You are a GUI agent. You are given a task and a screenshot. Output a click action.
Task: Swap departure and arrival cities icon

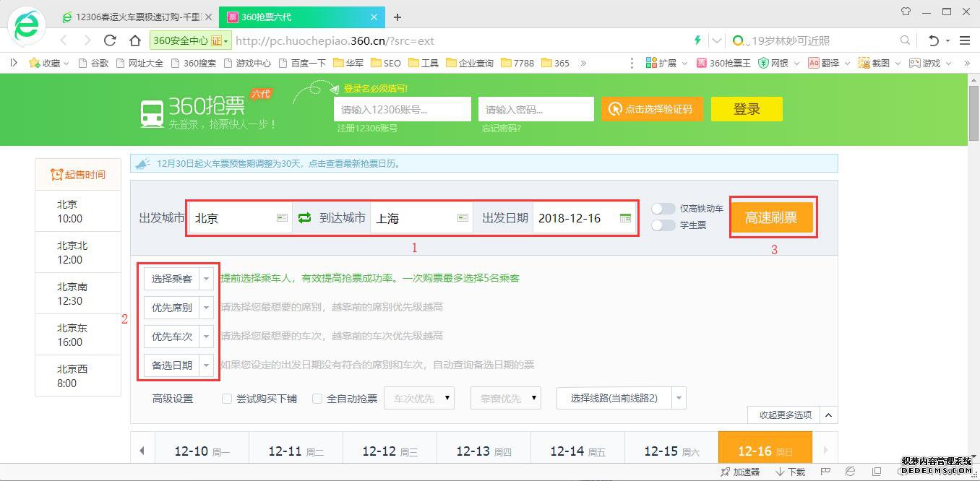click(304, 217)
